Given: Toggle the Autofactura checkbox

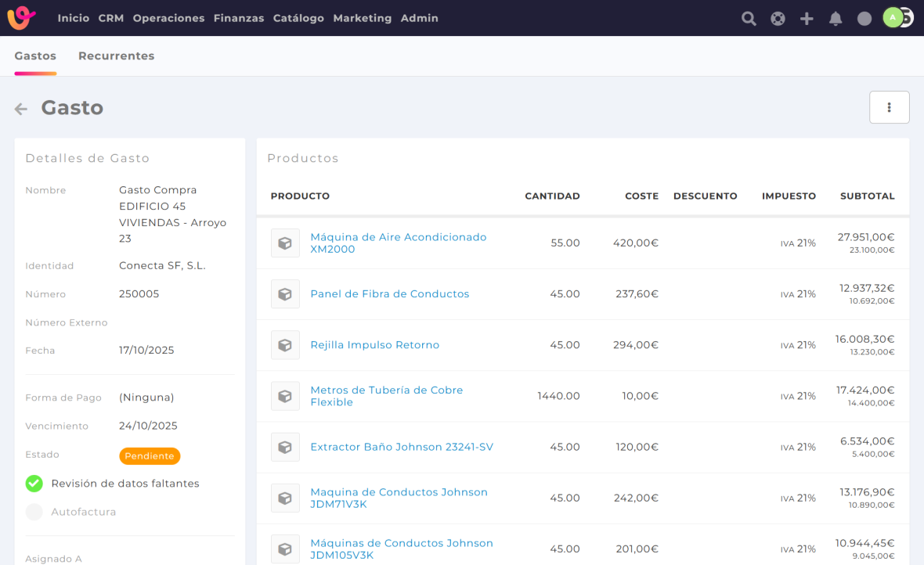Looking at the screenshot, I should click(x=34, y=512).
